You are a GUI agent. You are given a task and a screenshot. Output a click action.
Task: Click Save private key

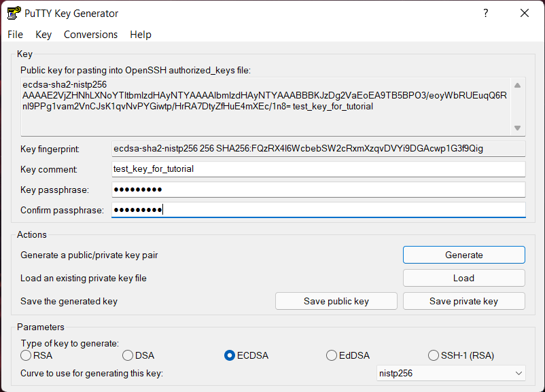464,301
